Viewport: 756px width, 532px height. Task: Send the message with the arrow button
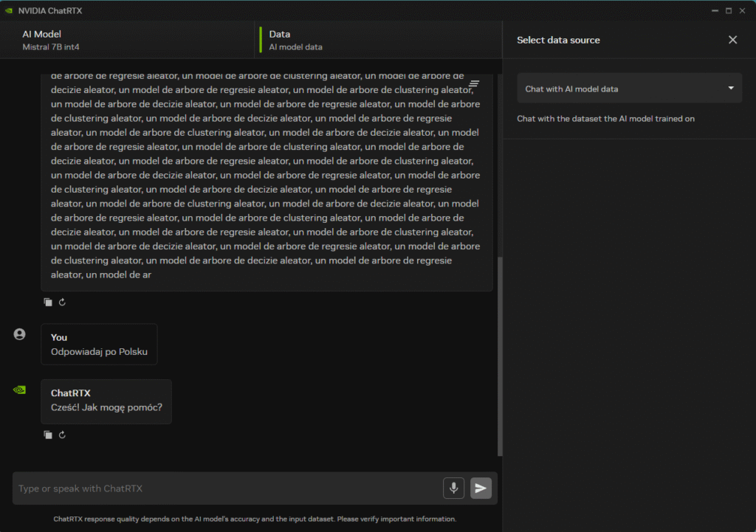(481, 488)
